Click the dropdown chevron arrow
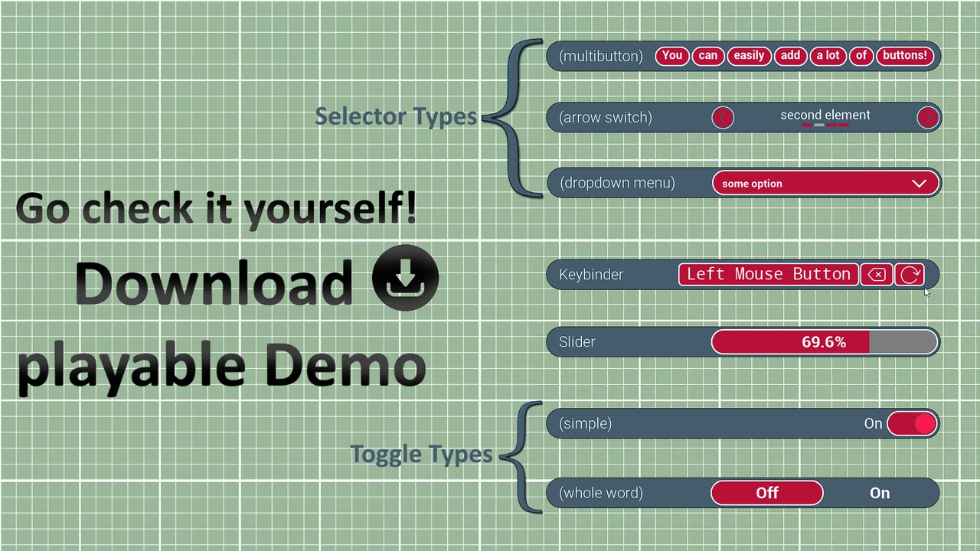 click(x=919, y=184)
